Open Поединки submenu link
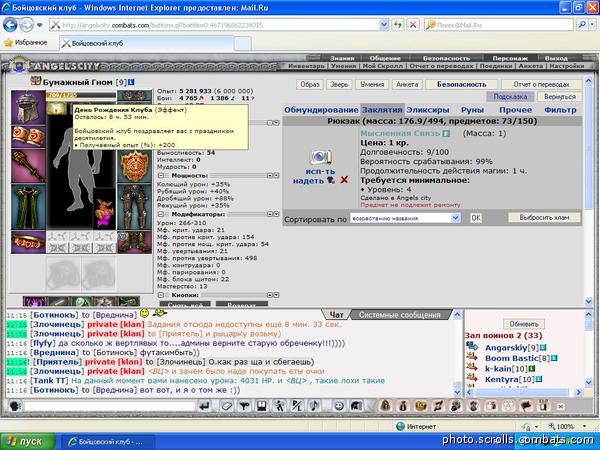Viewport: 600px width, 450px height. (x=496, y=66)
